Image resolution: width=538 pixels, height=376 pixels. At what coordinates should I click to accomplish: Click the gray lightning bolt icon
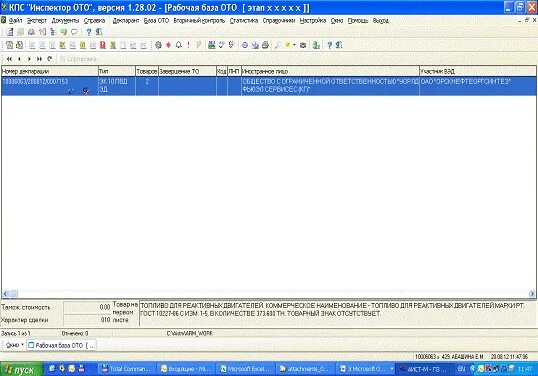(198, 45)
